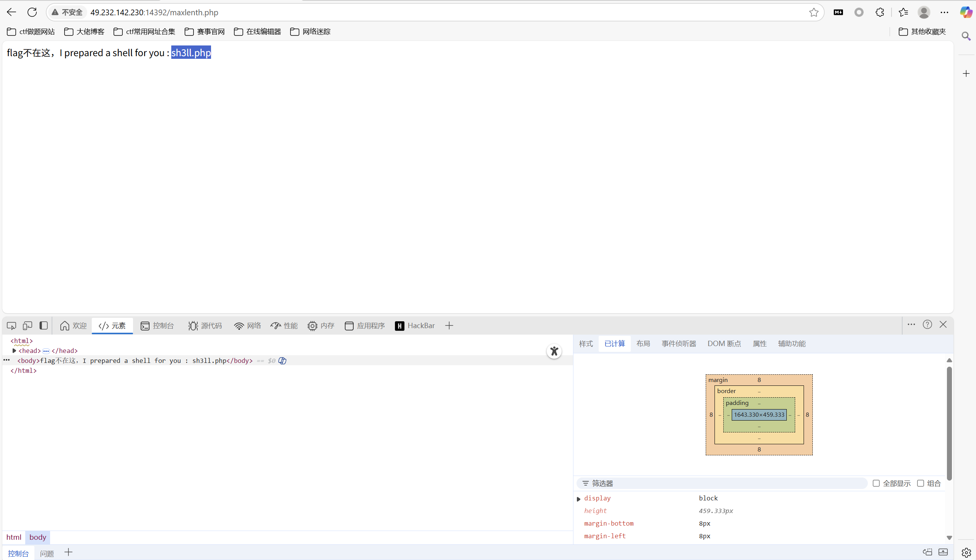The width and height of the screenshot is (976, 560).
Task: Open the Favorites list icon
Action: click(x=903, y=12)
